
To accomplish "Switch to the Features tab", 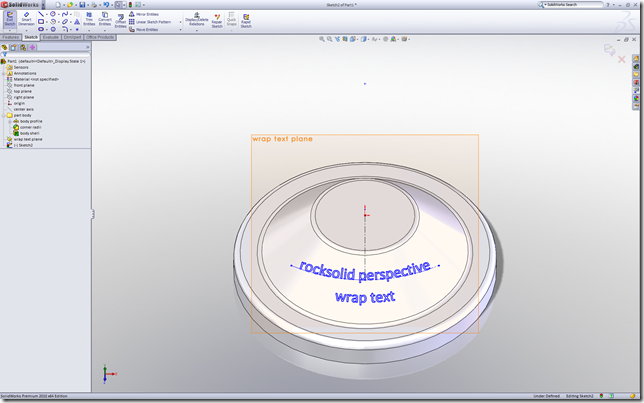I will point(11,37).
